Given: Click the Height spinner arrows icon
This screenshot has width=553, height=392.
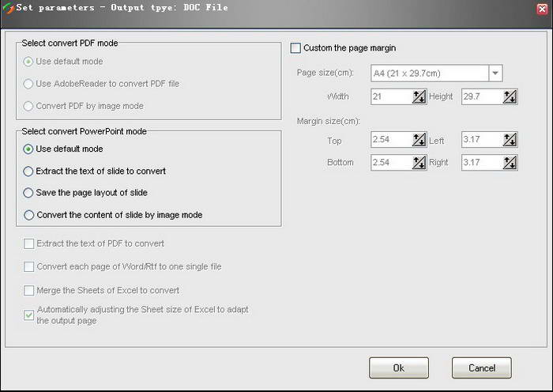Looking at the screenshot, I should [x=510, y=96].
